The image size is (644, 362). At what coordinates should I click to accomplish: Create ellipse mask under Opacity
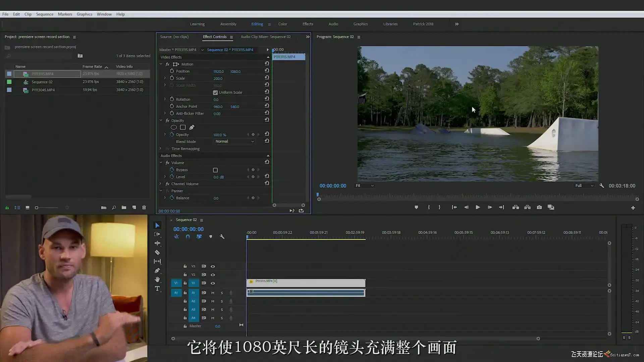pyautogui.click(x=173, y=127)
